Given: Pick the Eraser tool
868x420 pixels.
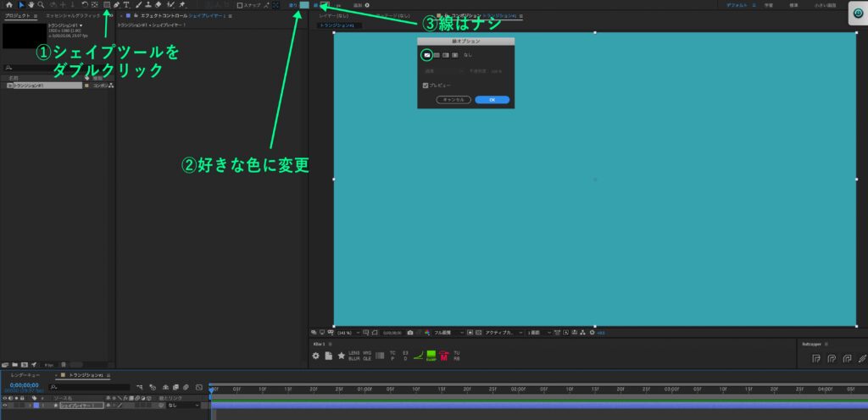Looking at the screenshot, I should [159, 4].
